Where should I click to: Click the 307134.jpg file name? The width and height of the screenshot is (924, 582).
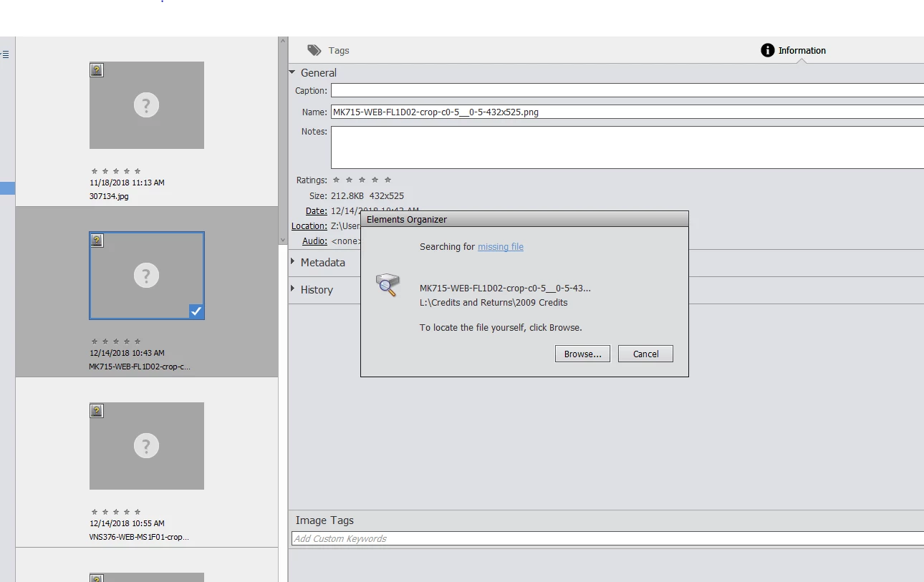point(109,195)
